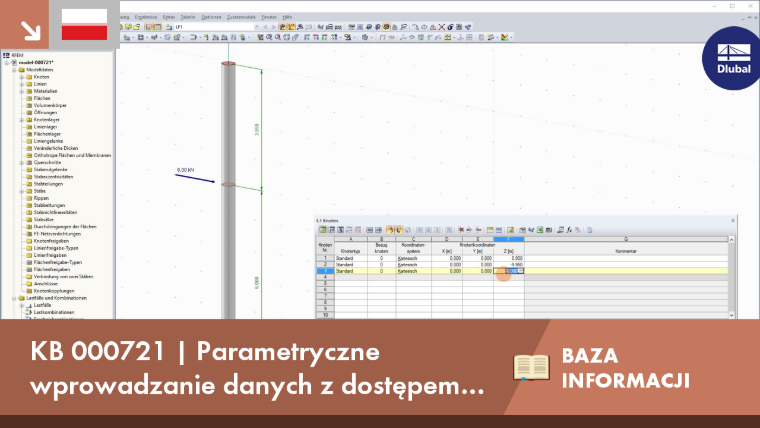This screenshot has height=428, width=760.
Task: Select the Querschnitte tree entry
Action: click(48, 162)
